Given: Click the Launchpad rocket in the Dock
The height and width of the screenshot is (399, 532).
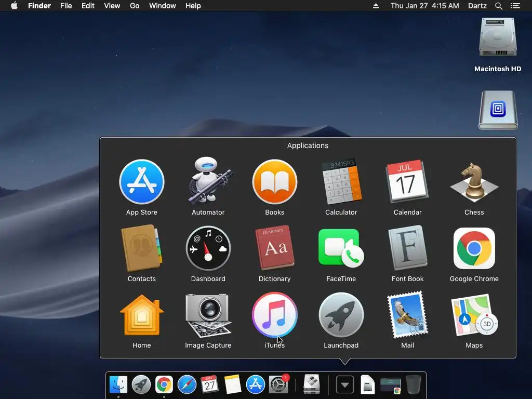Looking at the screenshot, I should click(141, 385).
